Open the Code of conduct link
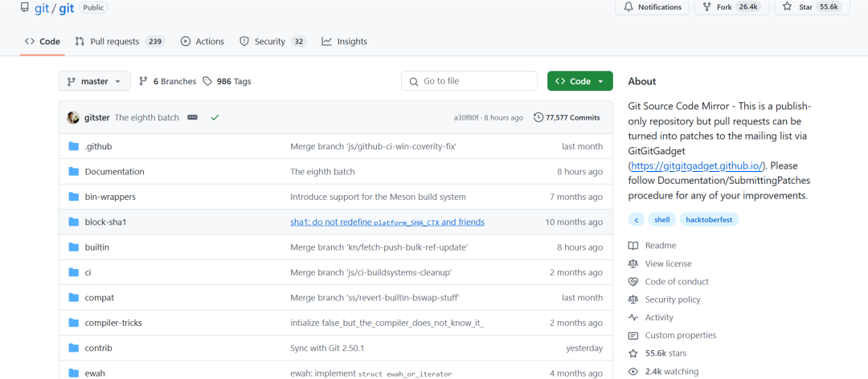The image size is (868, 379). click(x=677, y=282)
